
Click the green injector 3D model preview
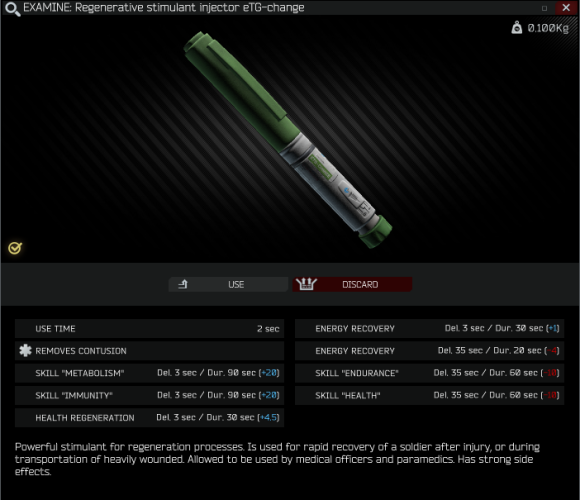pyautogui.click(x=288, y=140)
